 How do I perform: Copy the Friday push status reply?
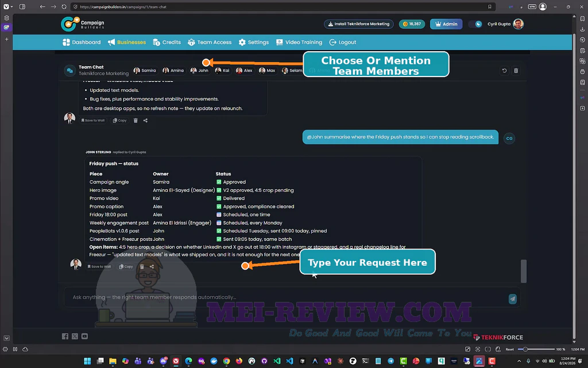[x=126, y=267]
